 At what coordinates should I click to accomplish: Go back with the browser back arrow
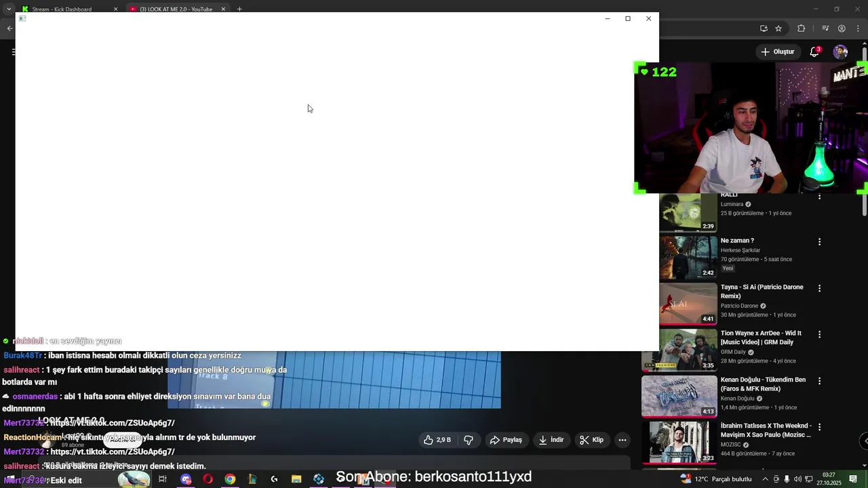click(x=9, y=28)
